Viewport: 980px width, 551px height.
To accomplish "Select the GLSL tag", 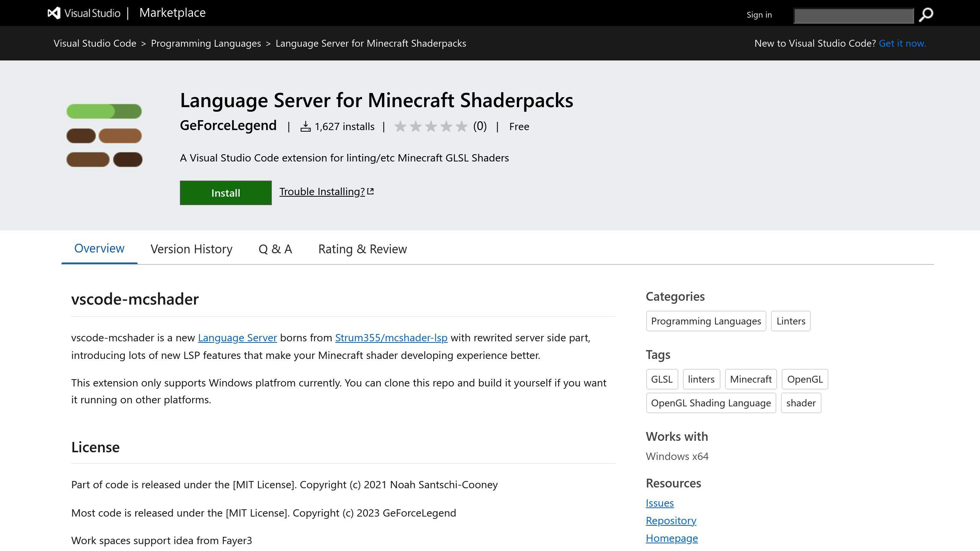I will 662,379.
